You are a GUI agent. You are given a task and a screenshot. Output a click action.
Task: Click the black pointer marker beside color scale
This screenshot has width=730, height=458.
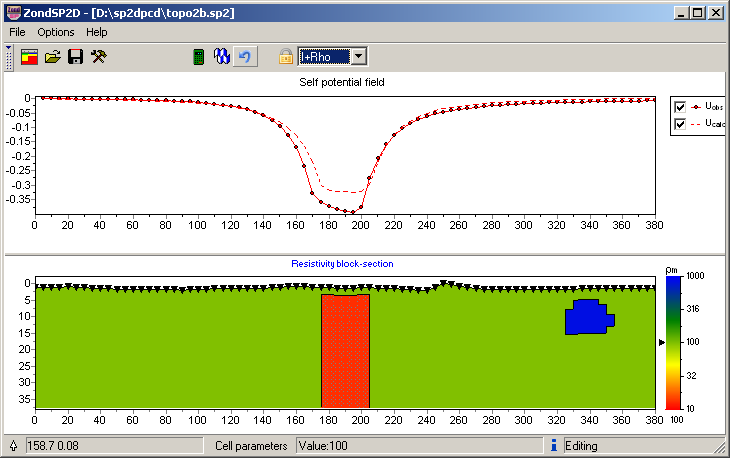(x=661, y=342)
